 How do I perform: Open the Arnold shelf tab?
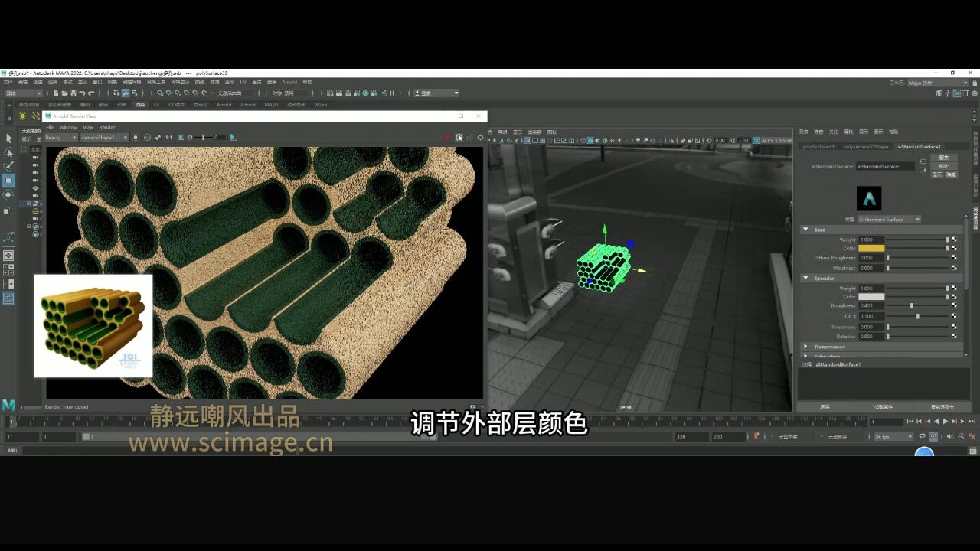[x=224, y=105]
